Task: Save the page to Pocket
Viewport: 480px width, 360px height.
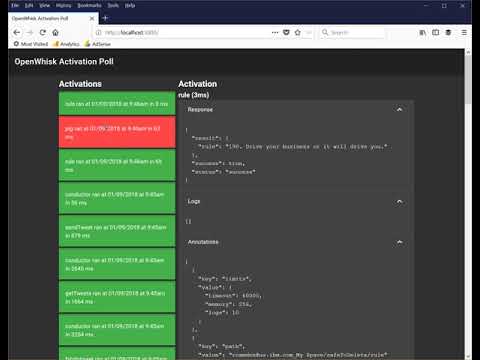Action: pos(286,32)
